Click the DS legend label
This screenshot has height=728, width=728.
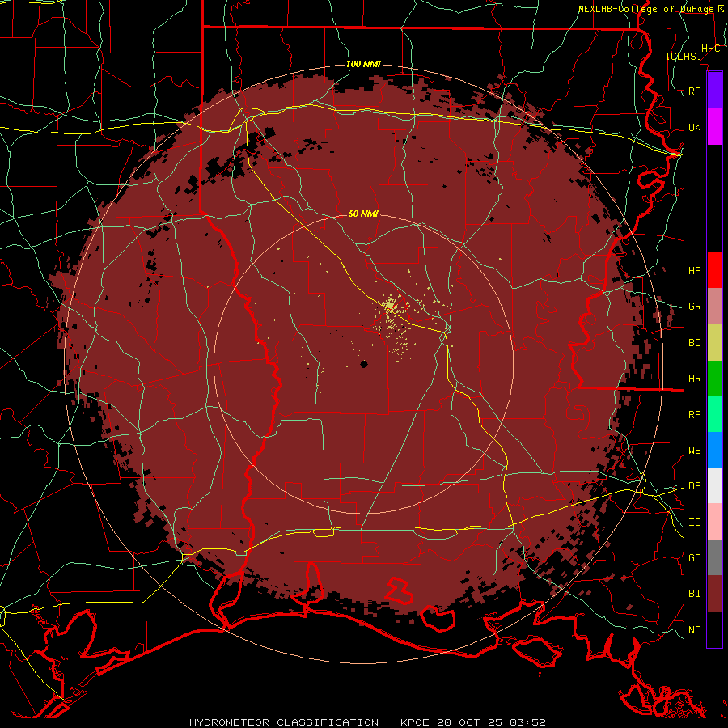coord(695,486)
